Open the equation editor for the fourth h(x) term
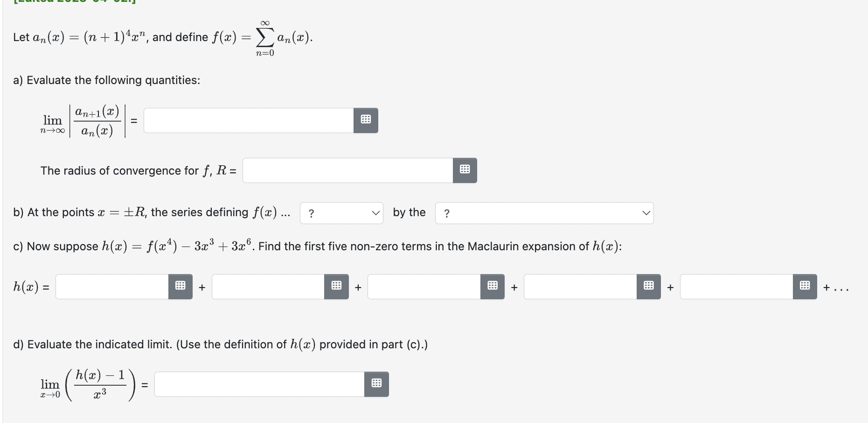Viewport: 868px width, 423px height. [x=648, y=287]
